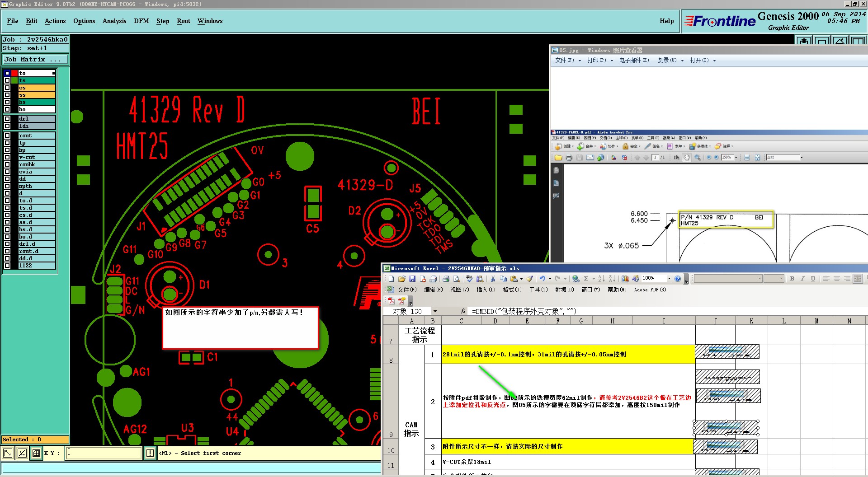868x477 pixels.
Task: Open the Analysis menu
Action: point(114,21)
